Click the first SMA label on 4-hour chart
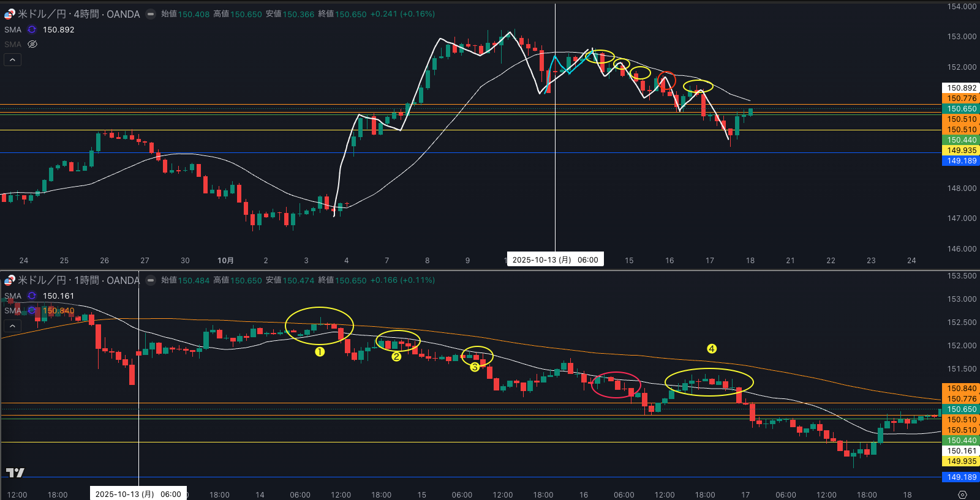The height and width of the screenshot is (500, 980). point(13,29)
